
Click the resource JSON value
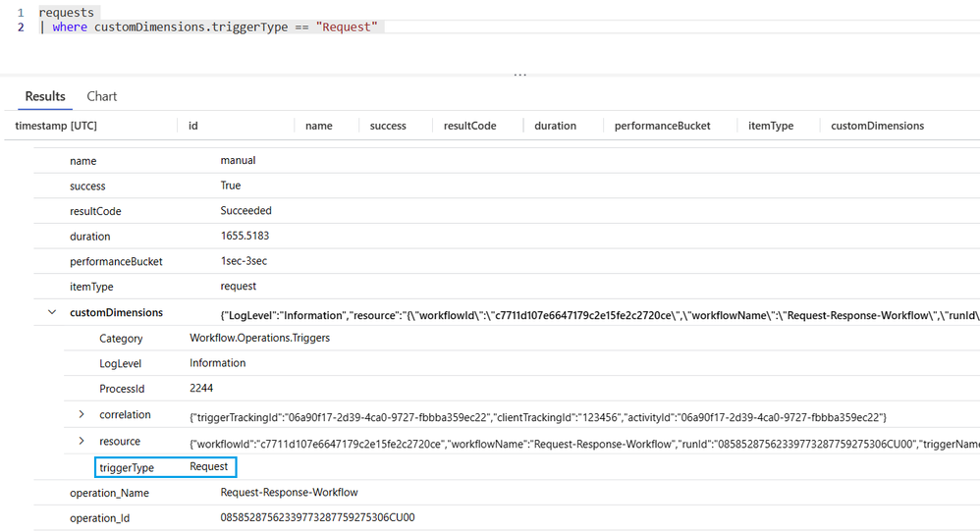point(584,444)
